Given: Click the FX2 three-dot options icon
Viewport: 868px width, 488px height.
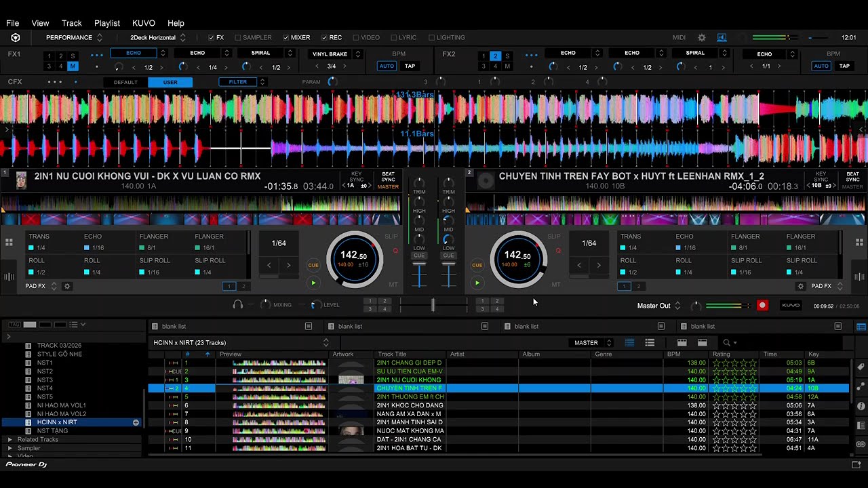Looking at the screenshot, I should pyautogui.click(x=531, y=55).
